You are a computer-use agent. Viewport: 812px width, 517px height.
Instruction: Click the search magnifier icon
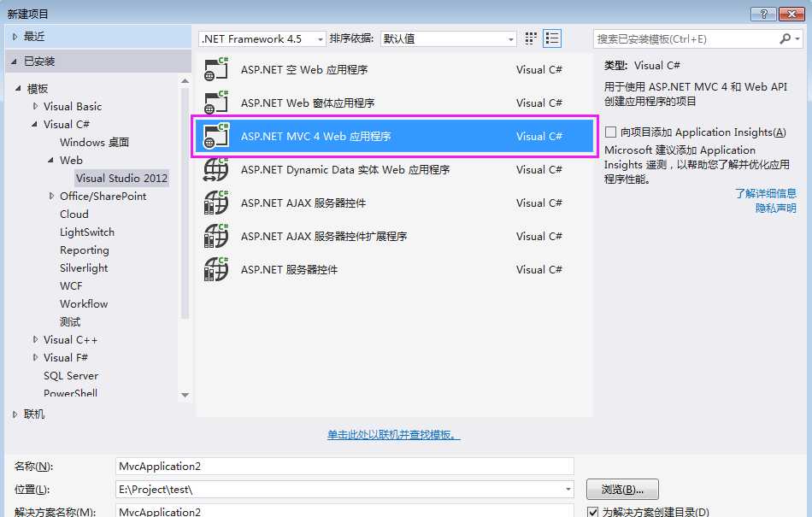785,38
